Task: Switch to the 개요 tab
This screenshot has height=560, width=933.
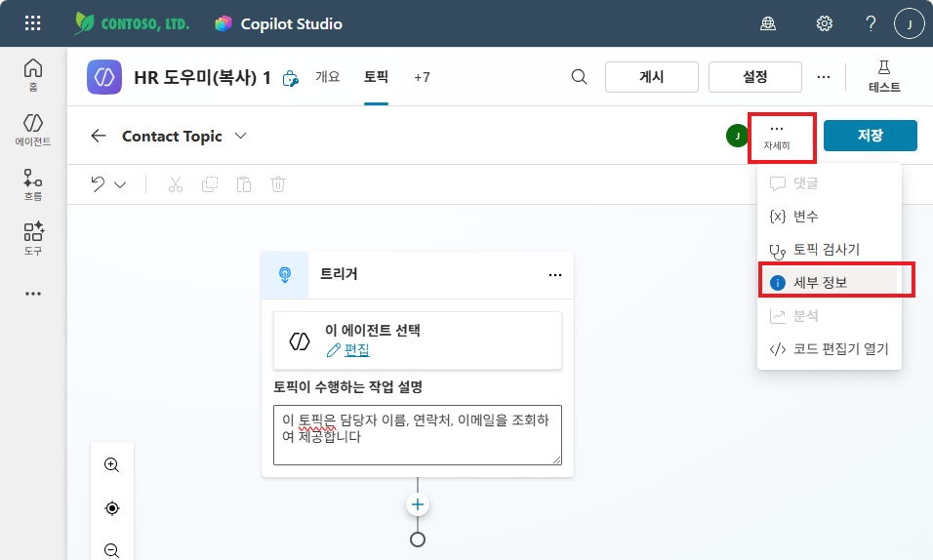Action: pyautogui.click(x=327, y=77)
